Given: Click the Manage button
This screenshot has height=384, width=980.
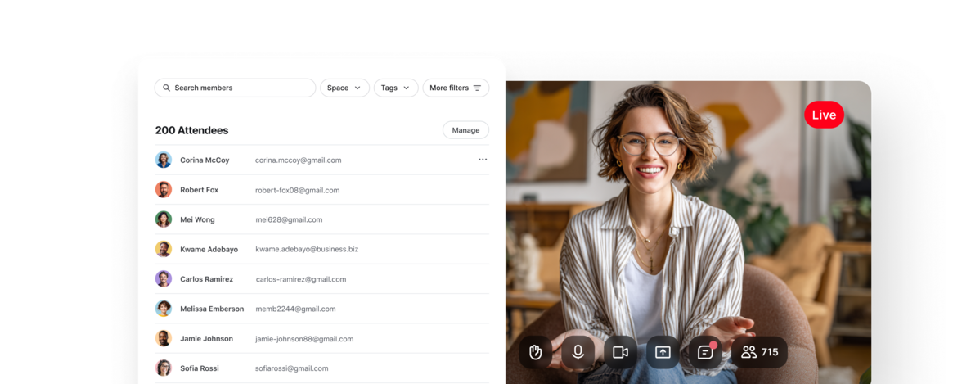Looking at the screenshot, I should pyautogui.click(x=465, y=130).
